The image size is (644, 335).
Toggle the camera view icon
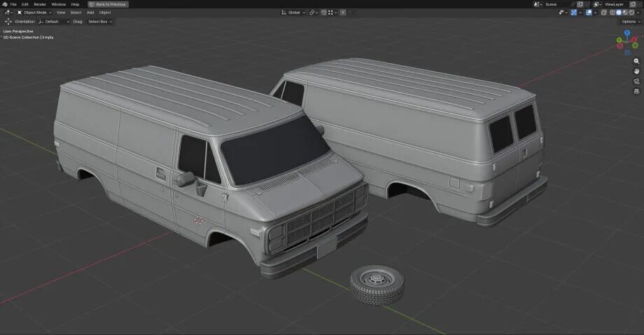tap(636, 81)
